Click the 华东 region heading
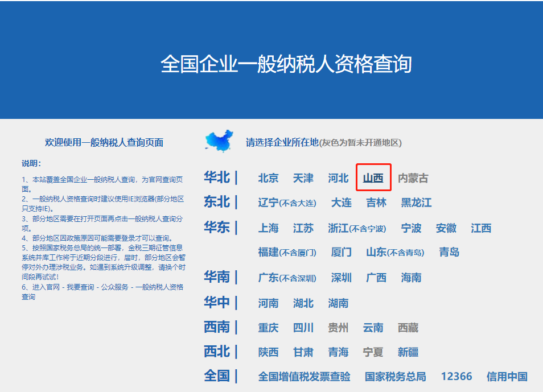 tap(217, 227)
